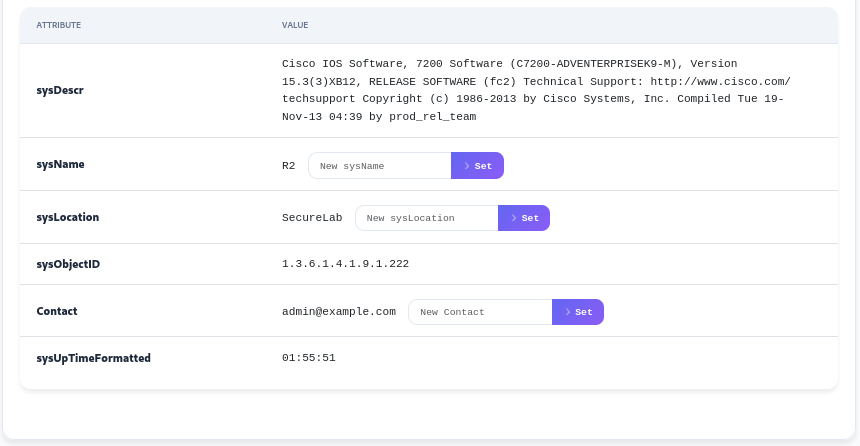Click the chevron icon in sysName's Set button

click(x=467, y=166)
